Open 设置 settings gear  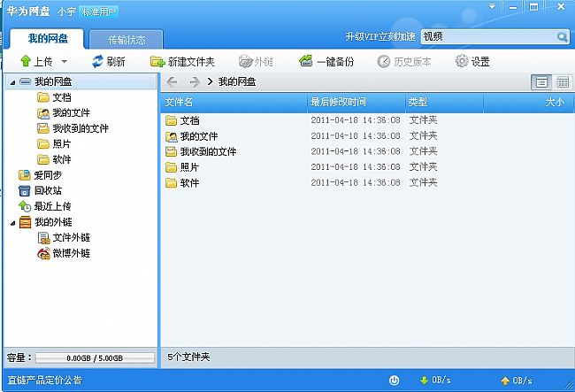click(472, 61)
